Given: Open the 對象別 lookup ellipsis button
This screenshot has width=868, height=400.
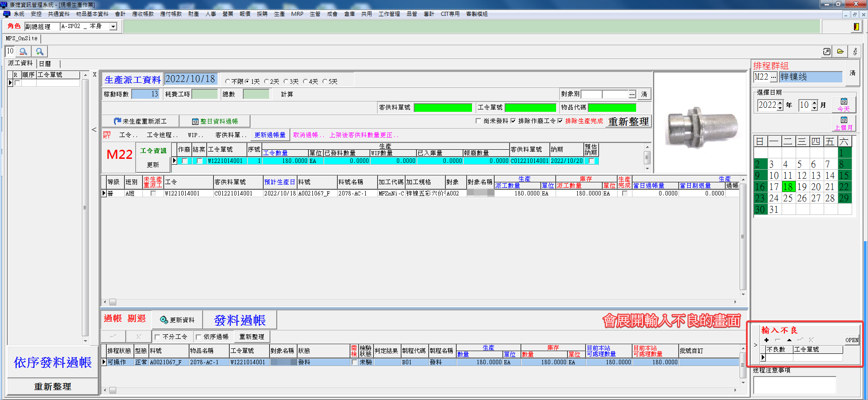Looking at the screenshot, I should click(632, 94).
